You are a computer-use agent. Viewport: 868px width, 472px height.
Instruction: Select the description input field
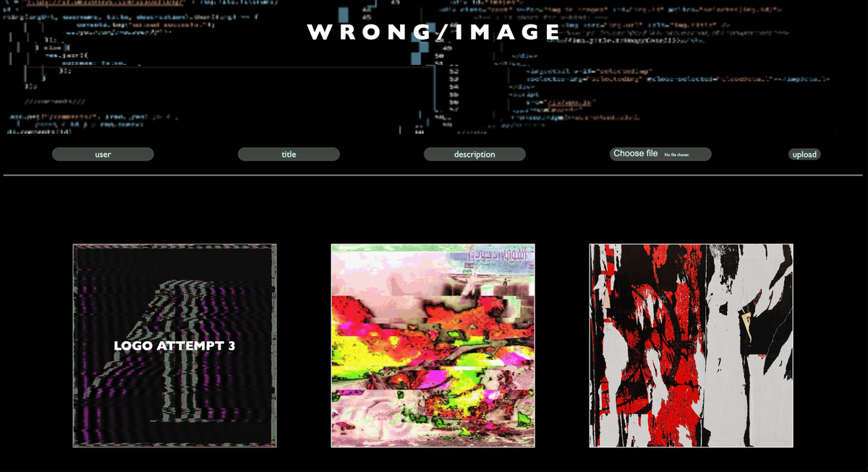pyautogui.click(x=475, y=154)
